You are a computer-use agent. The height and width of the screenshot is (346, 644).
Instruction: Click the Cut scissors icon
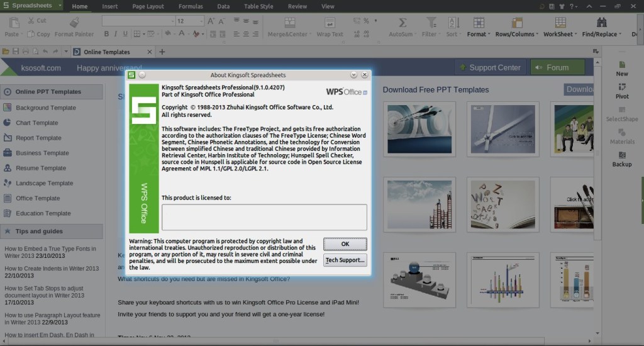click(30, 20)
